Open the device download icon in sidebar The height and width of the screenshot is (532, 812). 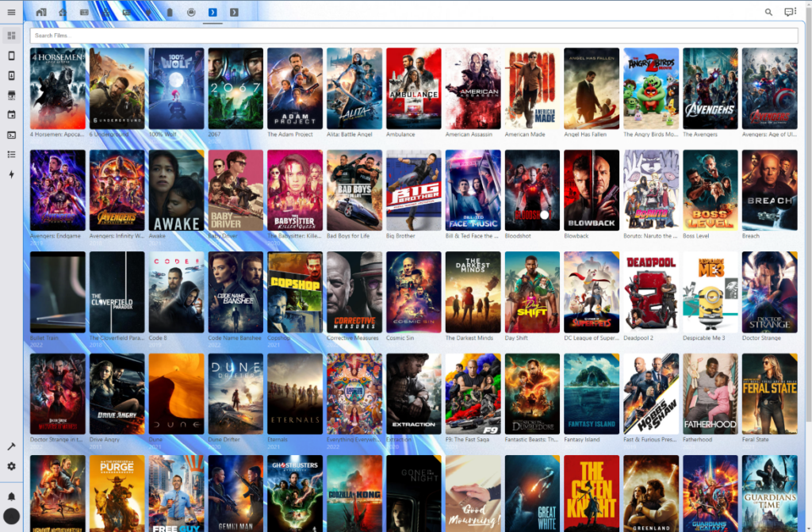[x=11, y=75]
